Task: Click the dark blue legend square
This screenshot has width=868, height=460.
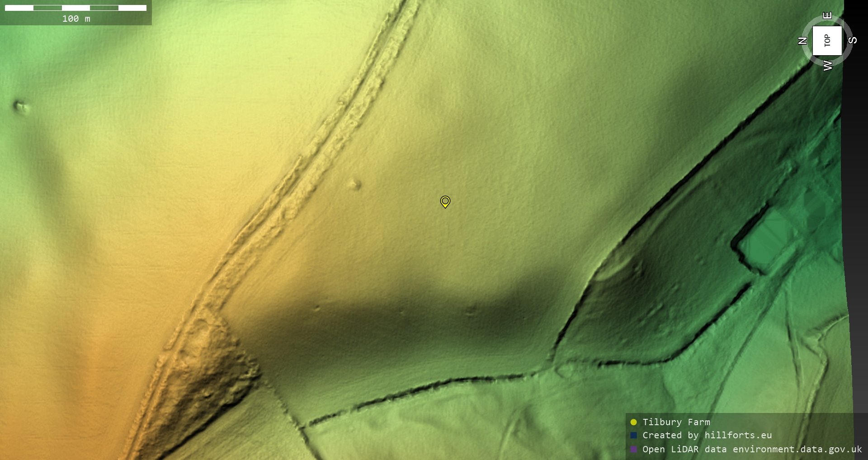Action: pyautogui.click(x=633, y=435)
